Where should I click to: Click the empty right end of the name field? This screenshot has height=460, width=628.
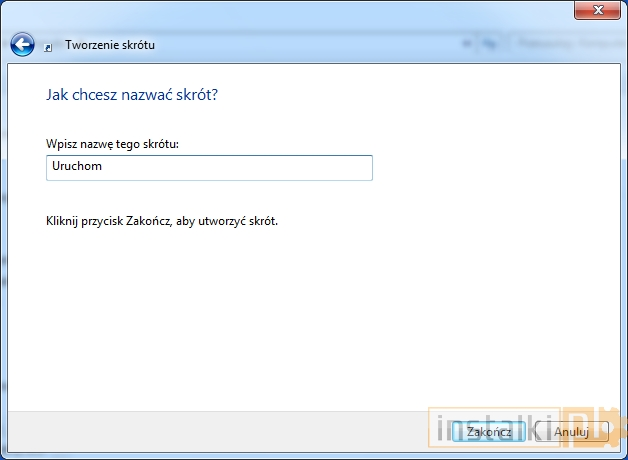[340, 168]
